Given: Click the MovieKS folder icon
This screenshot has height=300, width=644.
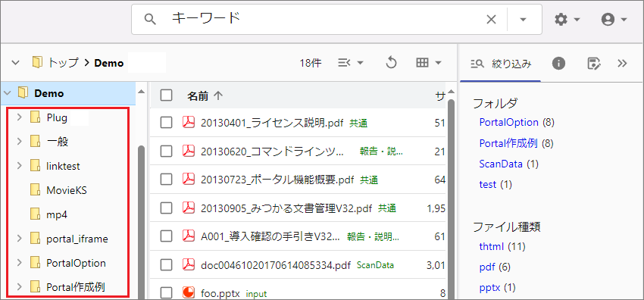Looking at the screenshot, I should (x=35, y=190).
